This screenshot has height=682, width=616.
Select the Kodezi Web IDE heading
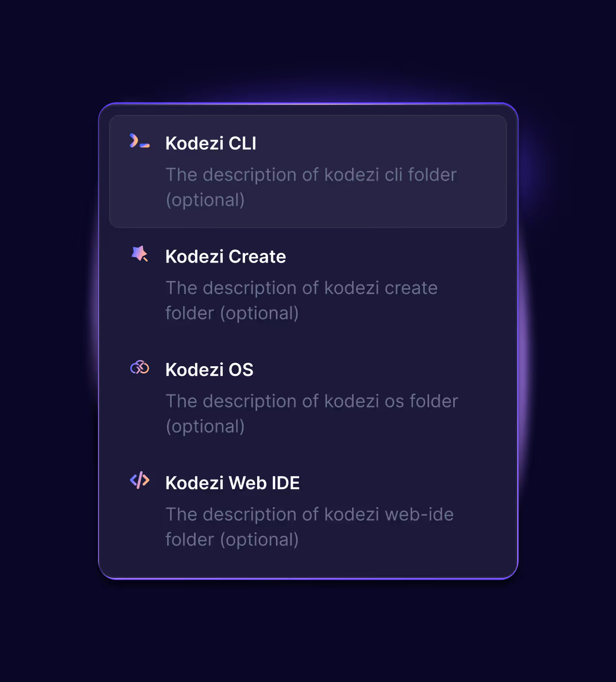(x=232, y=483)
